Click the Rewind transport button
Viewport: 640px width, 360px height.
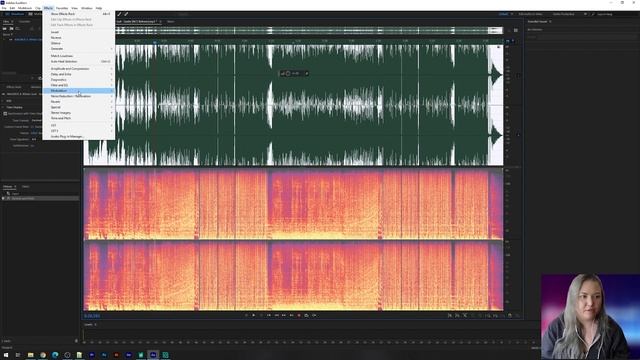[276, 315]
